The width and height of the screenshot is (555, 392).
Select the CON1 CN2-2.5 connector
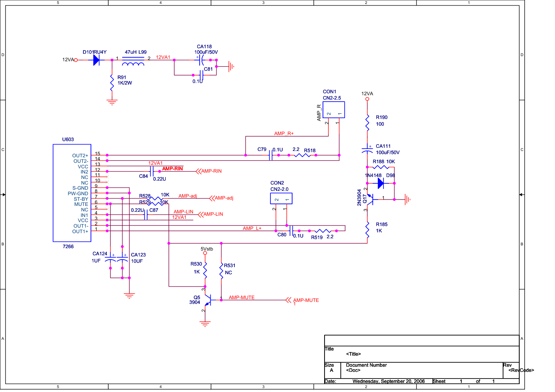[x=334, y=110]
